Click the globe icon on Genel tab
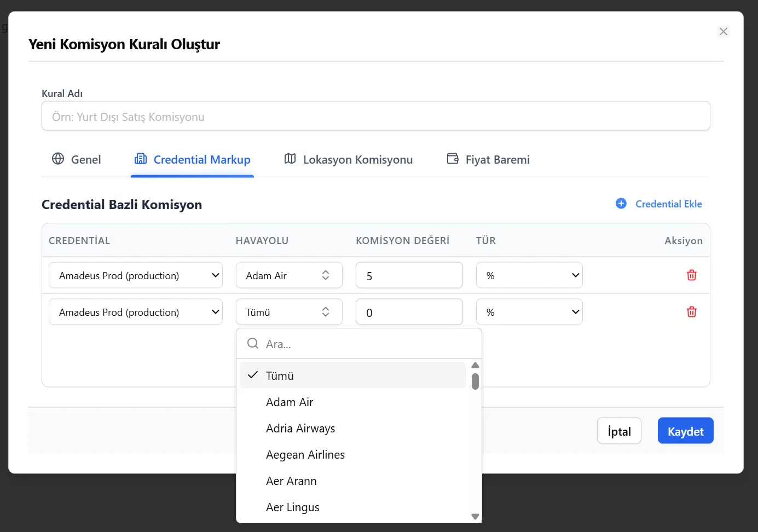 point(58,159)
